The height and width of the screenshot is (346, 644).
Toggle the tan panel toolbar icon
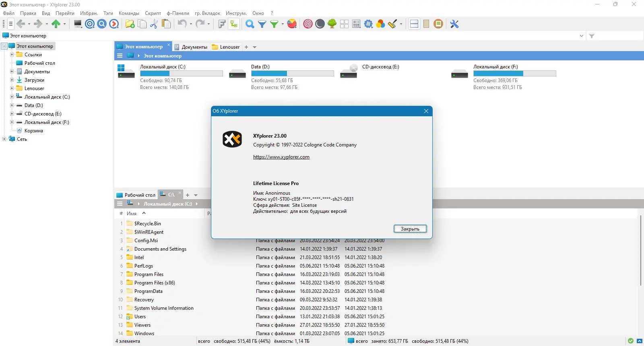pyautogui.click(x=426, y=24)
